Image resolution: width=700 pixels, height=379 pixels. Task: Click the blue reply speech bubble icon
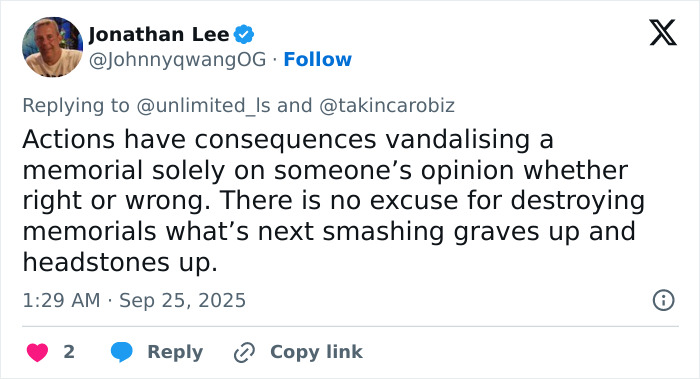tap(121, 352)
